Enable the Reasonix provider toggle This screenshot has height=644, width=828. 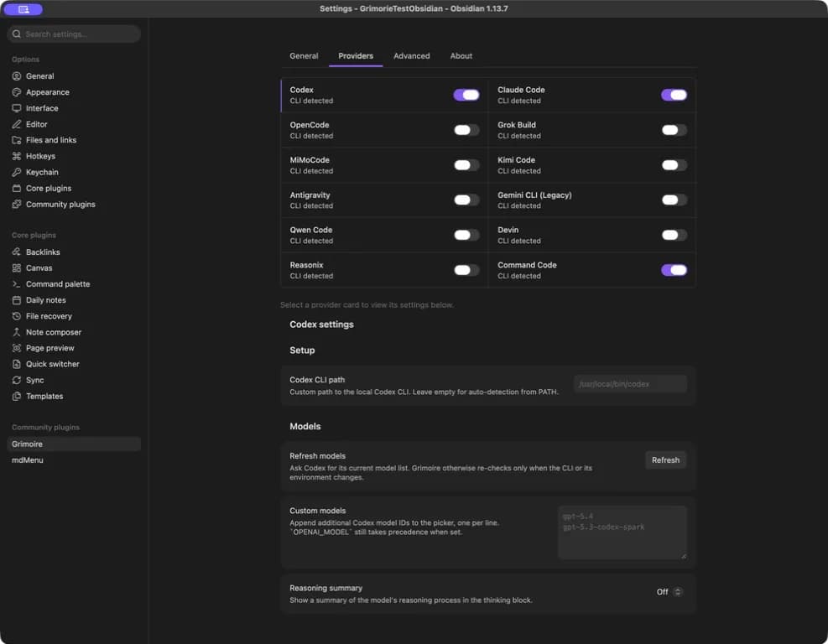466,270
